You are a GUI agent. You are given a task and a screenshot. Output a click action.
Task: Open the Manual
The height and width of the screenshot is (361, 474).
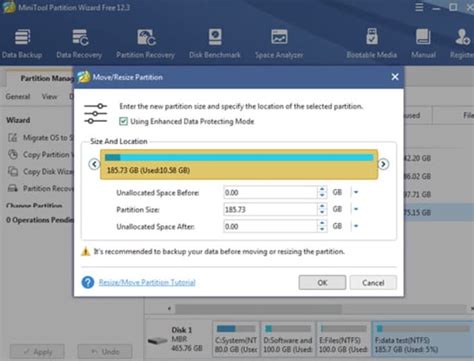(423, 43)
